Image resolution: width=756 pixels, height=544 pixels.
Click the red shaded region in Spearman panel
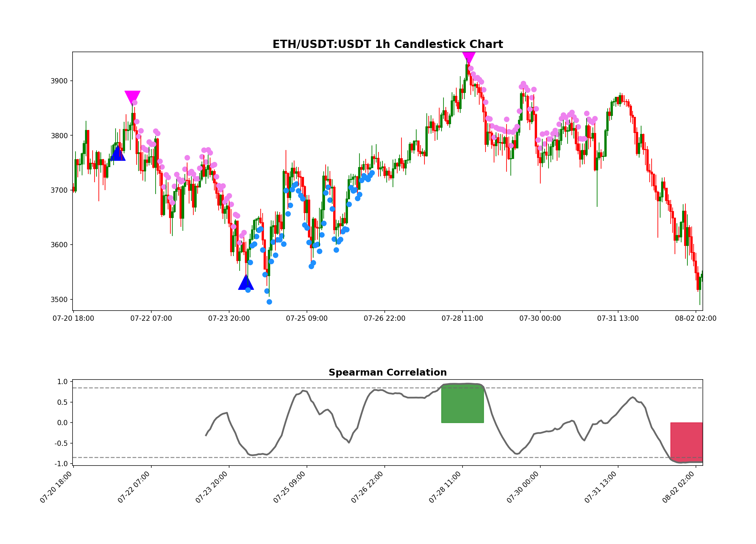(x=687, y=442)
